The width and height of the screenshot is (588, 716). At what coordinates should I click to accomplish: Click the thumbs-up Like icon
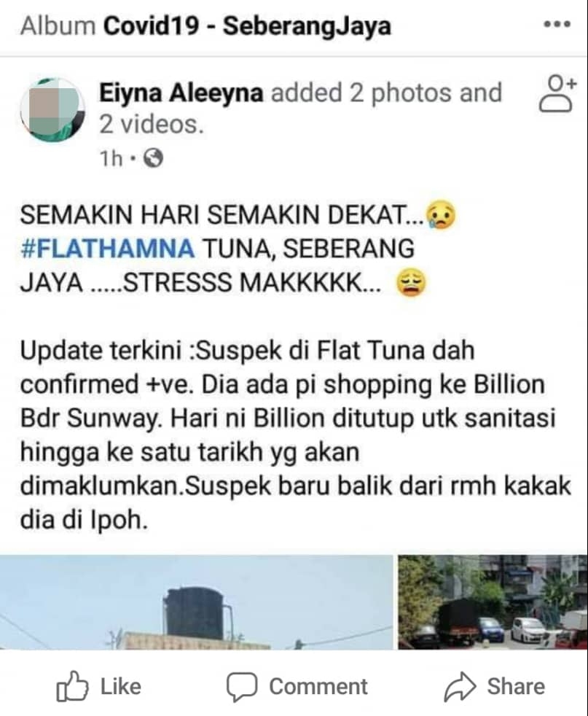pyautogui.click(x=71, y=686)
